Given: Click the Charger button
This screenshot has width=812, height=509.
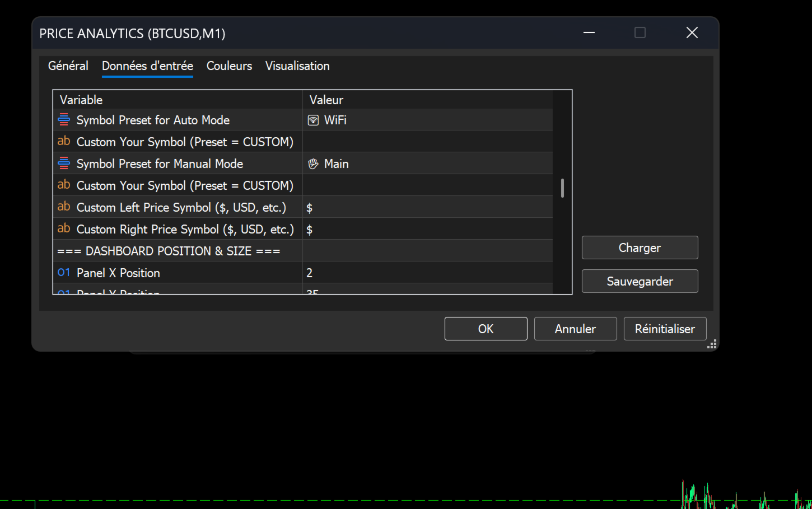Looking at the screenshot, I should point(640,248).
